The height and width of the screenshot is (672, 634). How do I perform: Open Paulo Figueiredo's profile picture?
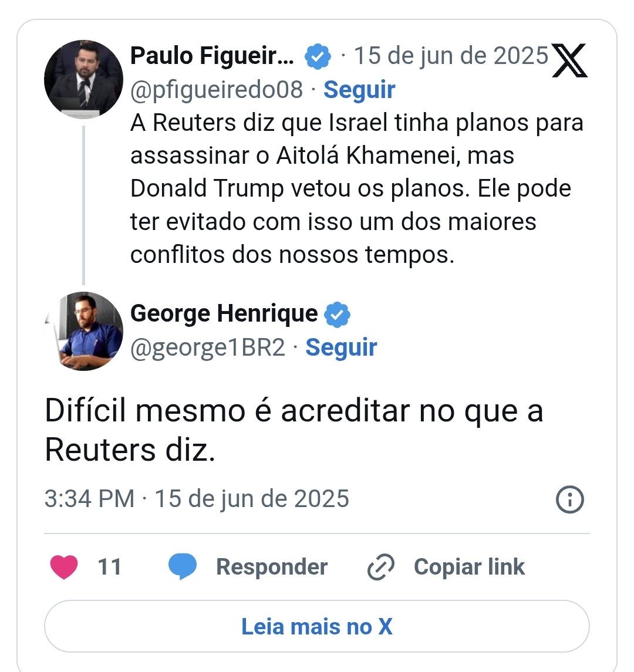(x=83, y=79)
